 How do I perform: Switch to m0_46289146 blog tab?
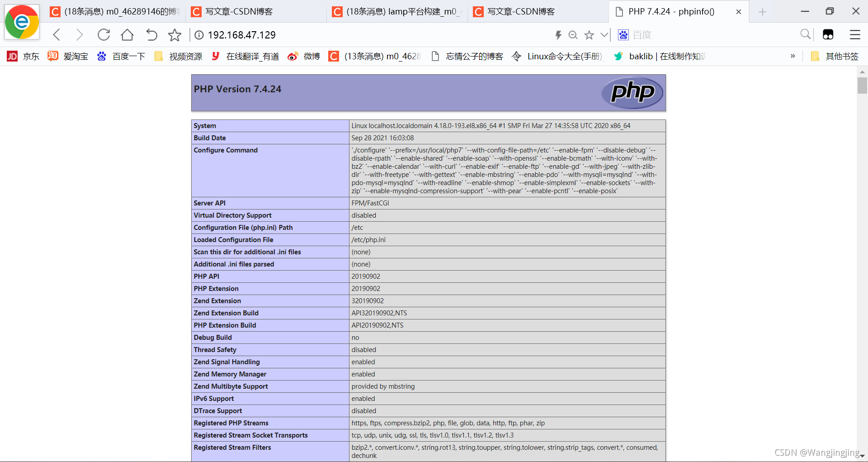[x=116, y=12]
